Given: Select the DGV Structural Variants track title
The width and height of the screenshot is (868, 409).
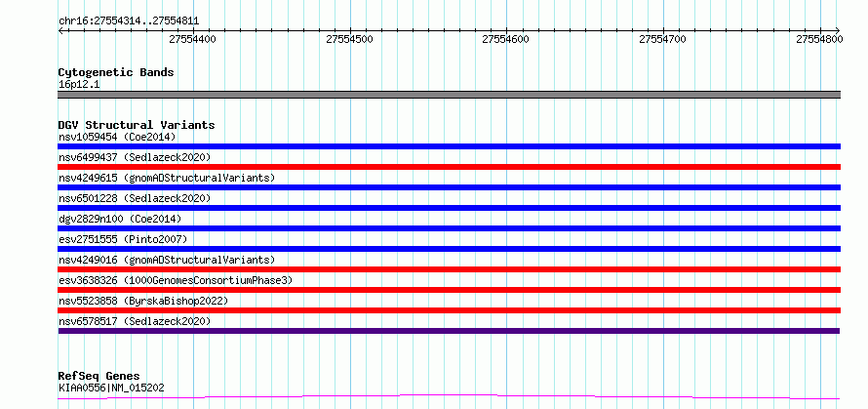Looking at the screenshot, I should (x=137, y=125).
